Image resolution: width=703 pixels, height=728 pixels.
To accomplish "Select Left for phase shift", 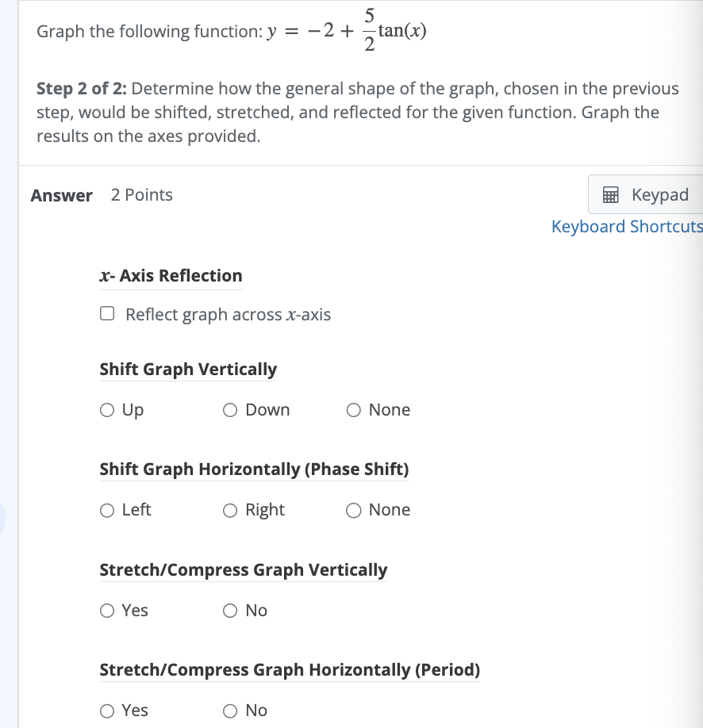I will pyautogui.click(x=107, y=510).
